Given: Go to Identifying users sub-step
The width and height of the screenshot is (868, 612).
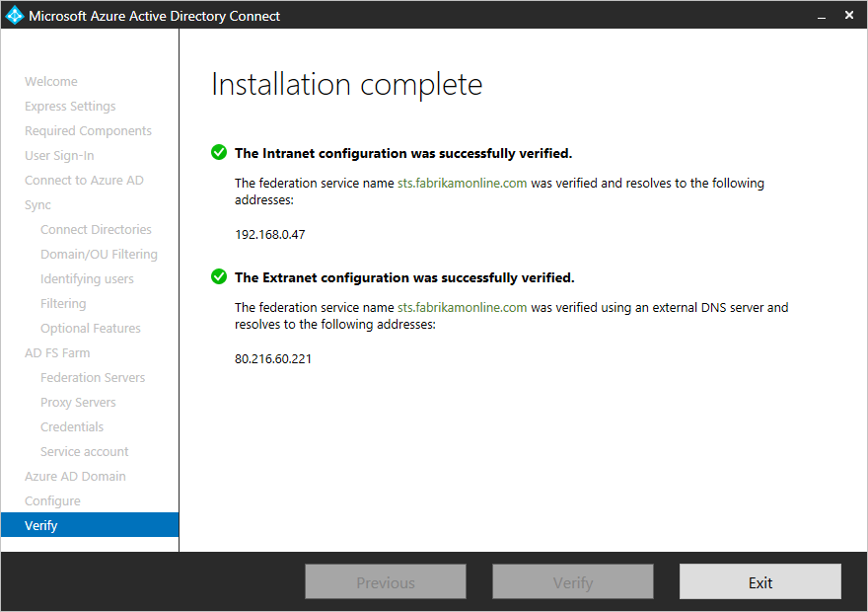Looking at the screenshot, I should point(87,279).
